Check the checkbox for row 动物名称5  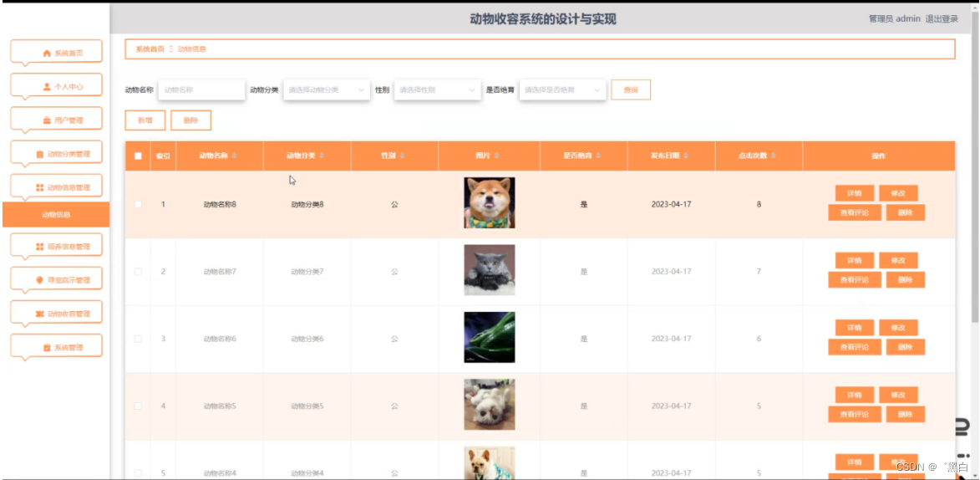click(138, 406)
